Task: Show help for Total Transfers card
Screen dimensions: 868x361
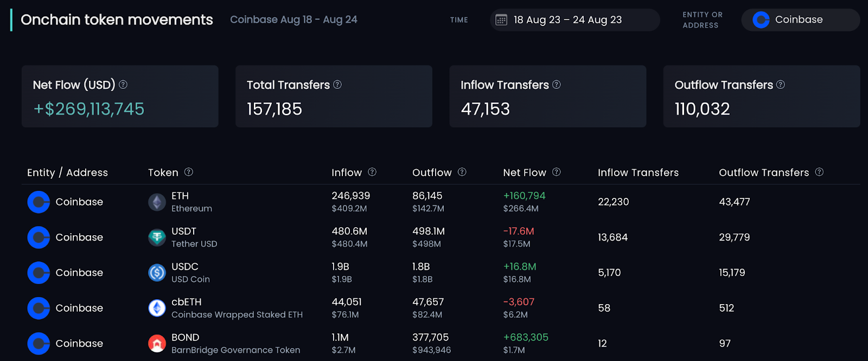Action: click(x=337, y=85)
